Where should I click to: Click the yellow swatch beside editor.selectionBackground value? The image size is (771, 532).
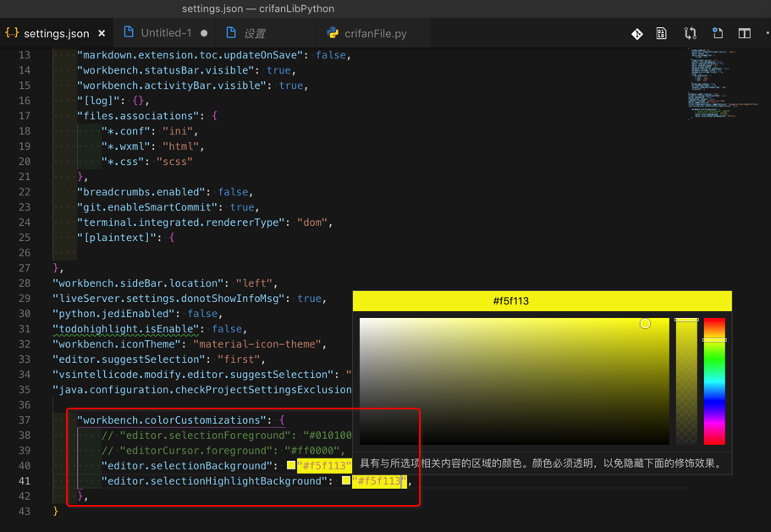291,465
